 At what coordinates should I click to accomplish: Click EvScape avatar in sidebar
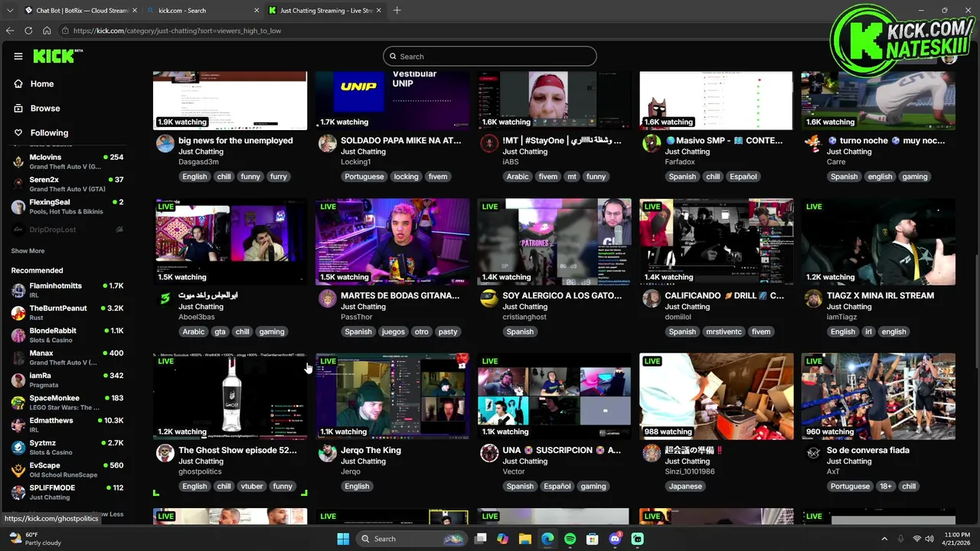click(18, 470)
